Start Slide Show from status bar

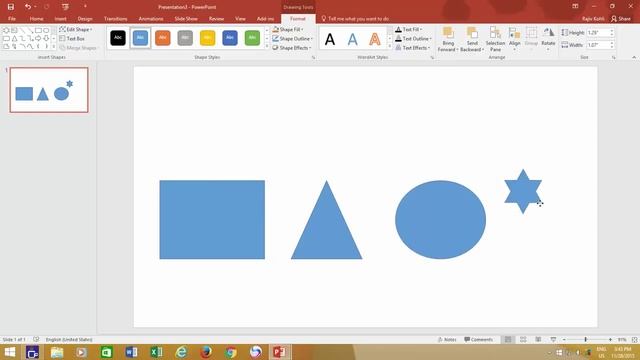coord(553,339)
